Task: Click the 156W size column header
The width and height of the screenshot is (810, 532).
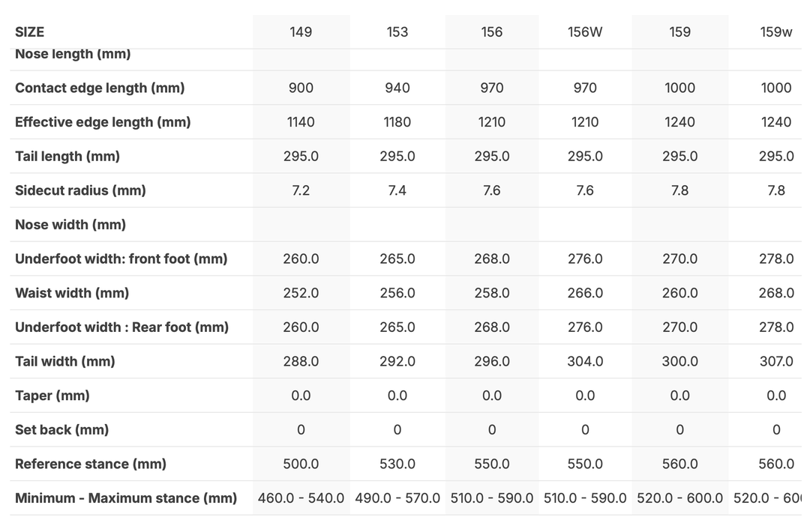Action: (585, 31)
